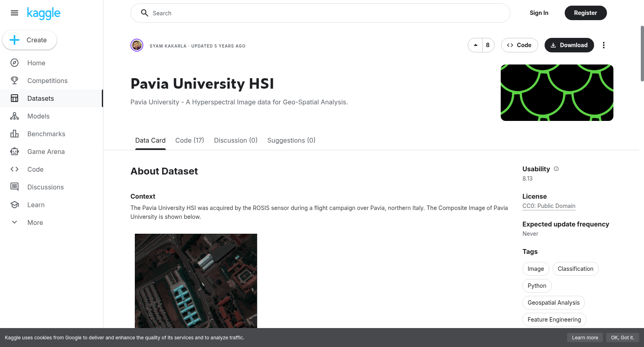Open the Suggestions (0) tab
Viewport: 644px width, 347px height.
[x=291, y=140]
